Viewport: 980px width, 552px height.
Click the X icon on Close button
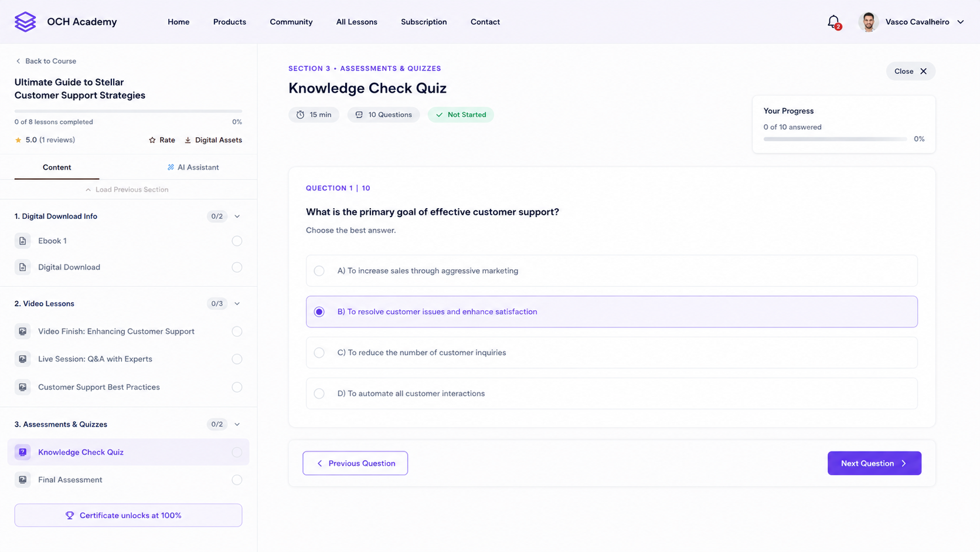(923, 72)
